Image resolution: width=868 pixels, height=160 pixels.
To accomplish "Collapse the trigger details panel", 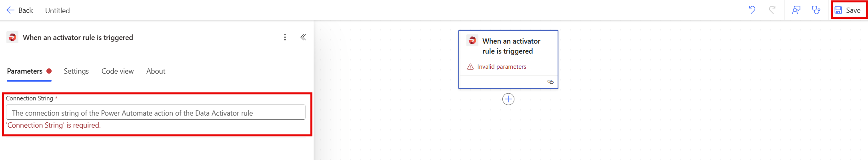I will pos(303,37).
